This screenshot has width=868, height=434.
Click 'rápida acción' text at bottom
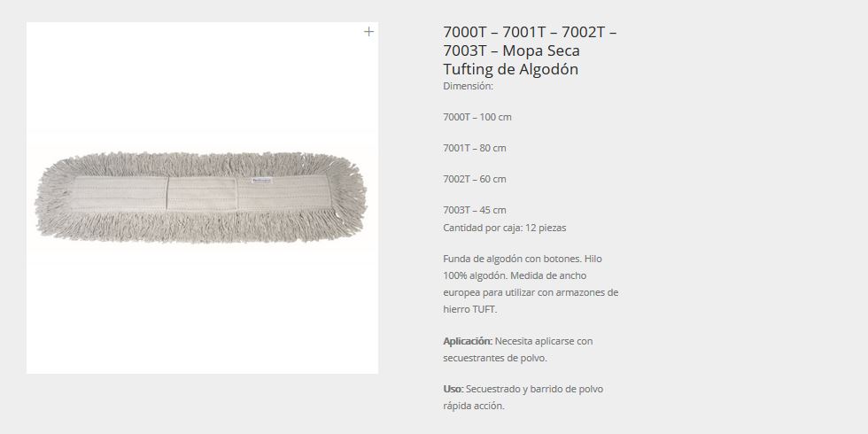point(473,406)
